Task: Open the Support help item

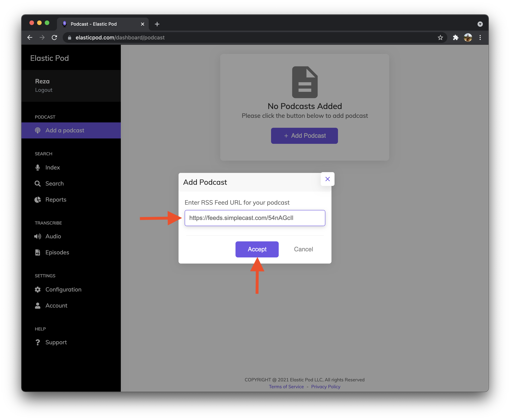Action: (71, 342)
